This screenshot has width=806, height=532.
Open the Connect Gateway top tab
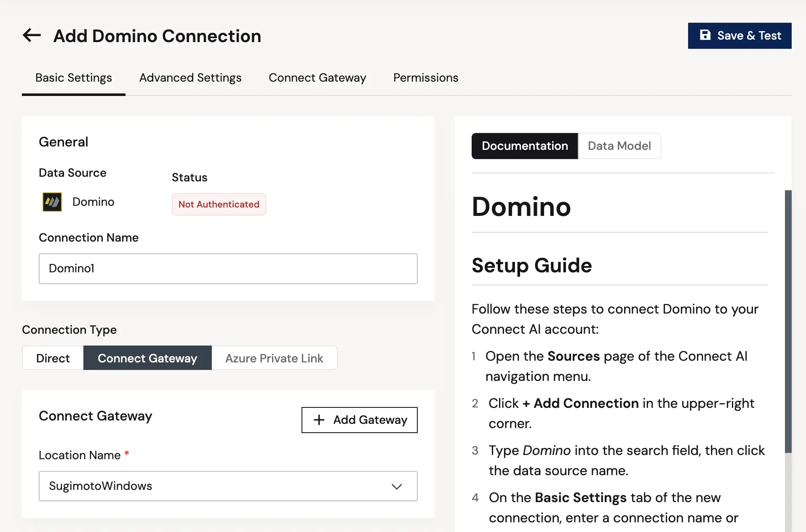click(x=318, y=78)
